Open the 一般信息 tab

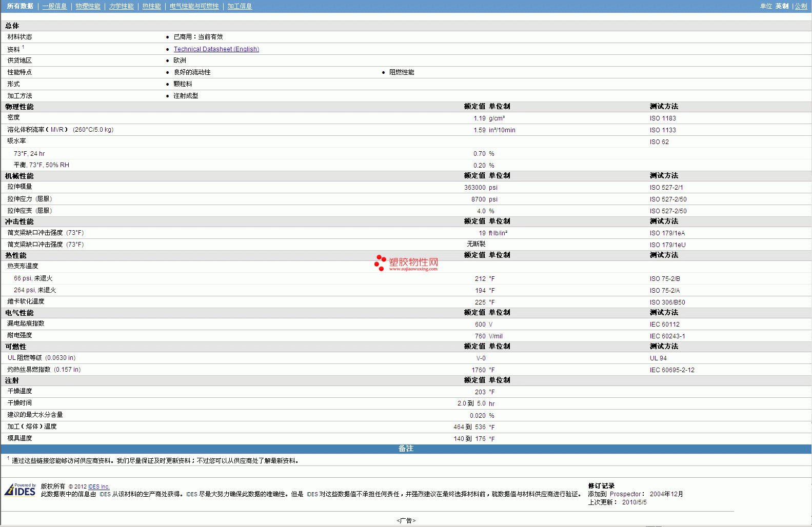54,6
